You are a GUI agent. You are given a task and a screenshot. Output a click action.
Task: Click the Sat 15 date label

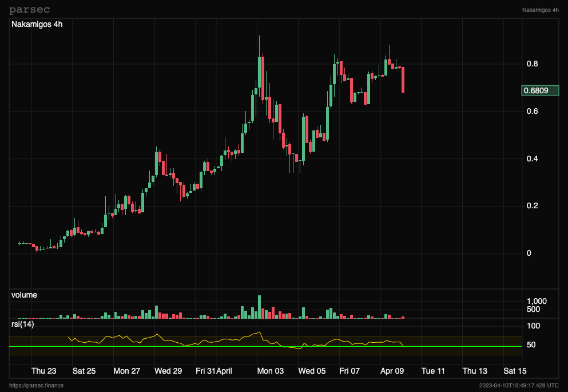[x=515, y=371]
